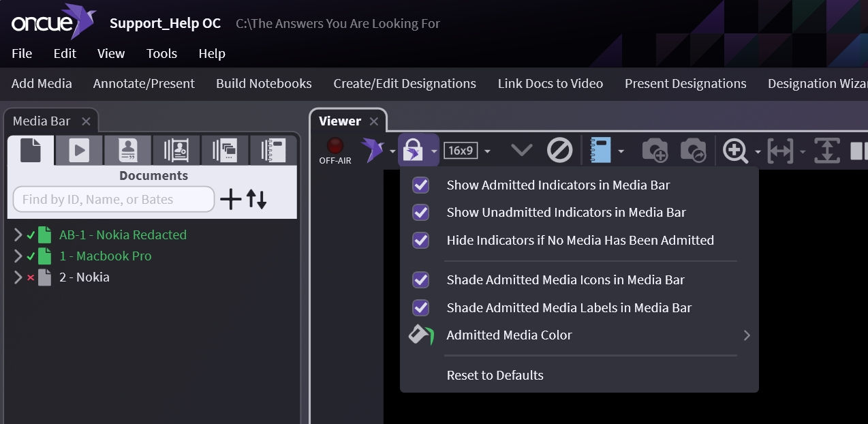
Task: Open the Multimedia tab in the Media Bar
Action: 78,149
